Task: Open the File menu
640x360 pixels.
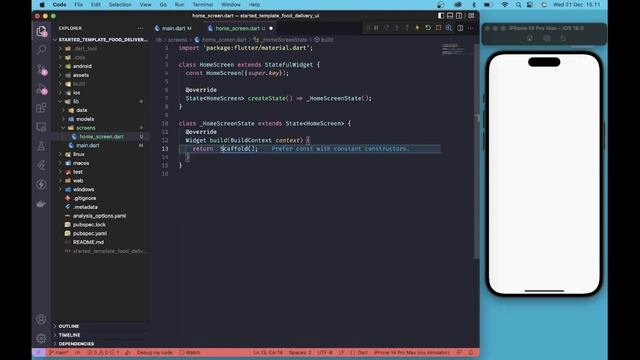Action: click(x=78, y=5)
